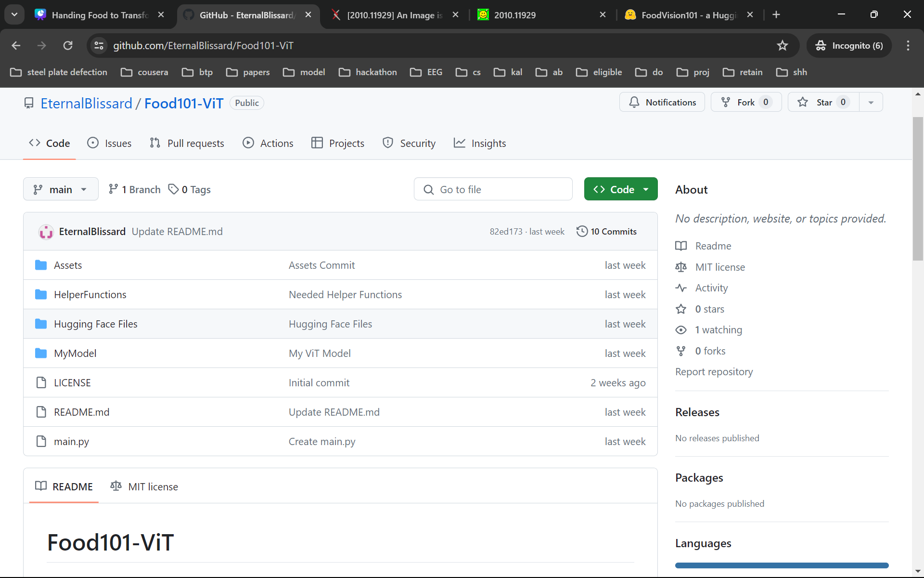Star the Food101-ViT repository

click(823, 102)
